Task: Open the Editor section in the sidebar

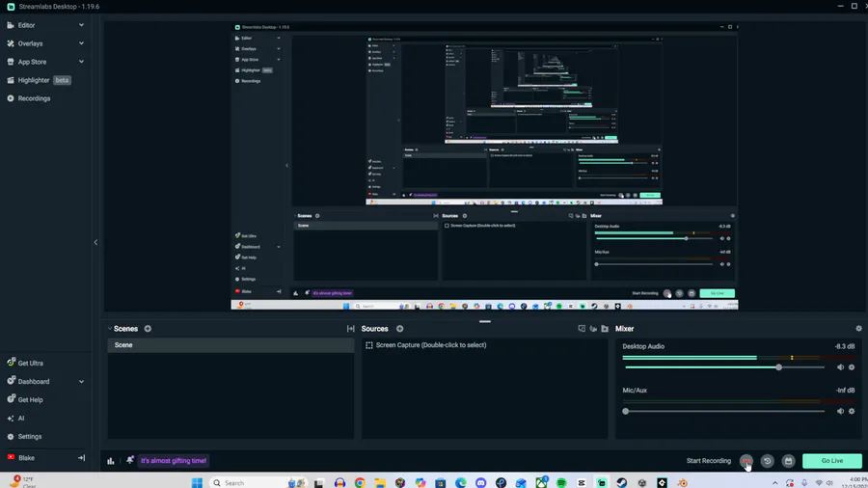Action: click(26, 25)
